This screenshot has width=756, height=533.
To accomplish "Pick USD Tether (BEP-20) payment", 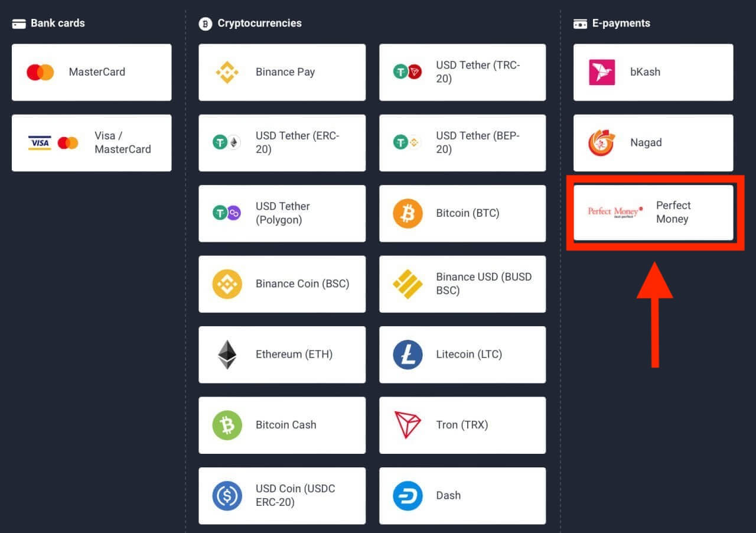I will click(462, 143).
